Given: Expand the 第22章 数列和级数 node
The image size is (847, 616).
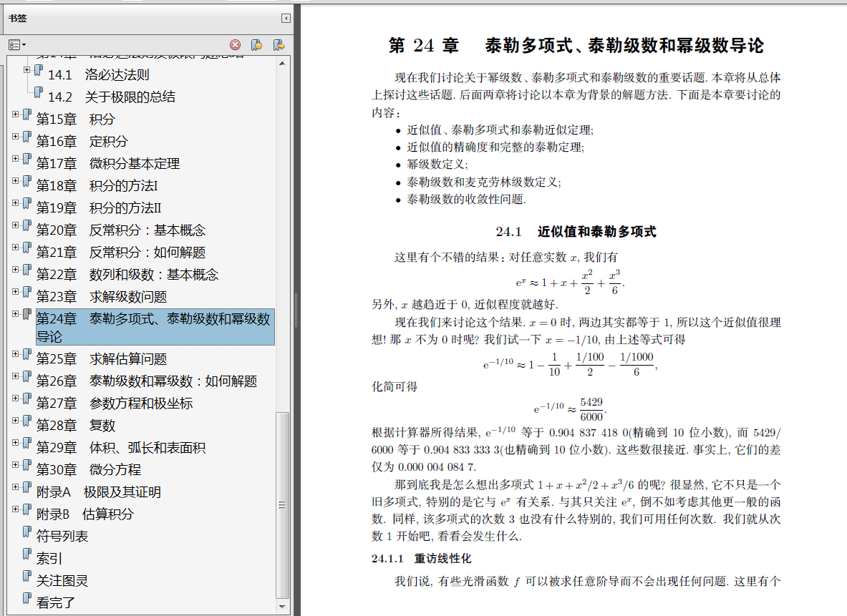Looking at the screenshot, I should coord(15,270).
